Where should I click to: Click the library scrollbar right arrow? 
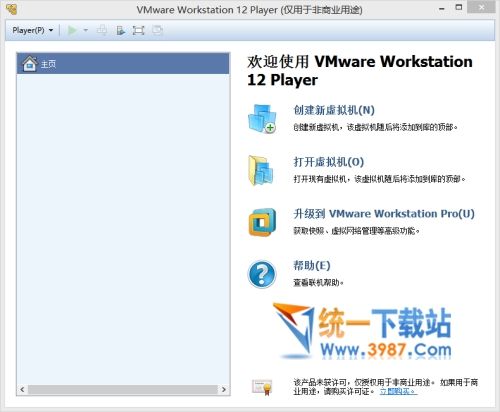pos(224,389)
